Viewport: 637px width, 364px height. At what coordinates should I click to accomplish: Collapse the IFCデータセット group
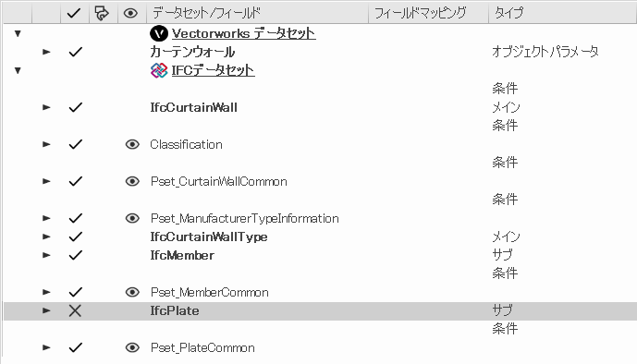[x=18, y=70]
